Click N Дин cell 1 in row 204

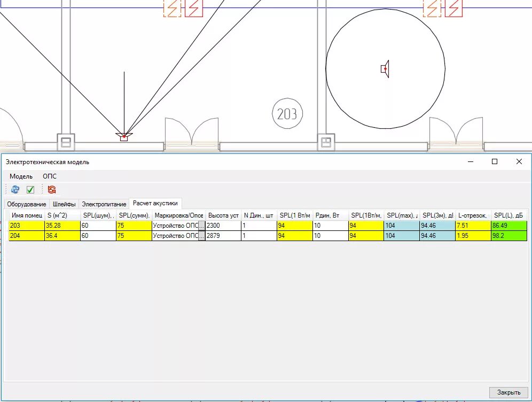[x=259, y=236]
